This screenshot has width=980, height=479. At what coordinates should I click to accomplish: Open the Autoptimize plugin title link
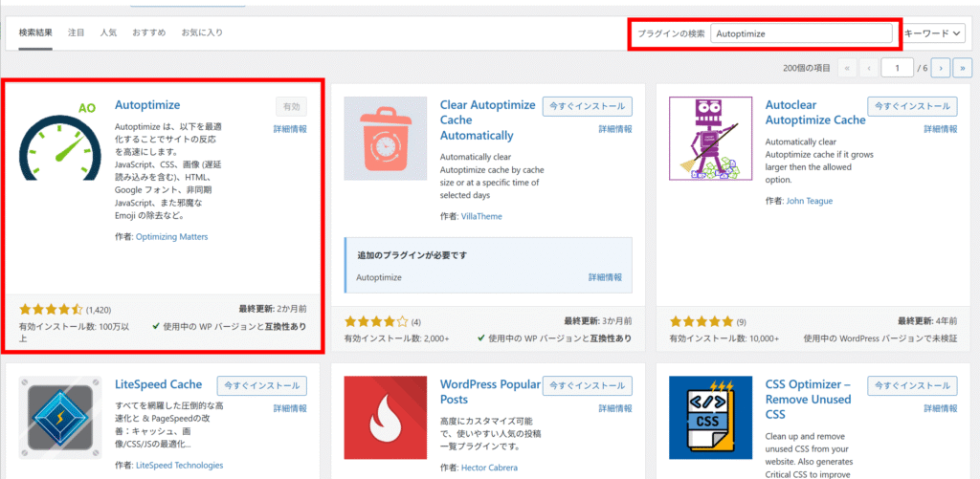pyautogui.click(x=147, y=105)
